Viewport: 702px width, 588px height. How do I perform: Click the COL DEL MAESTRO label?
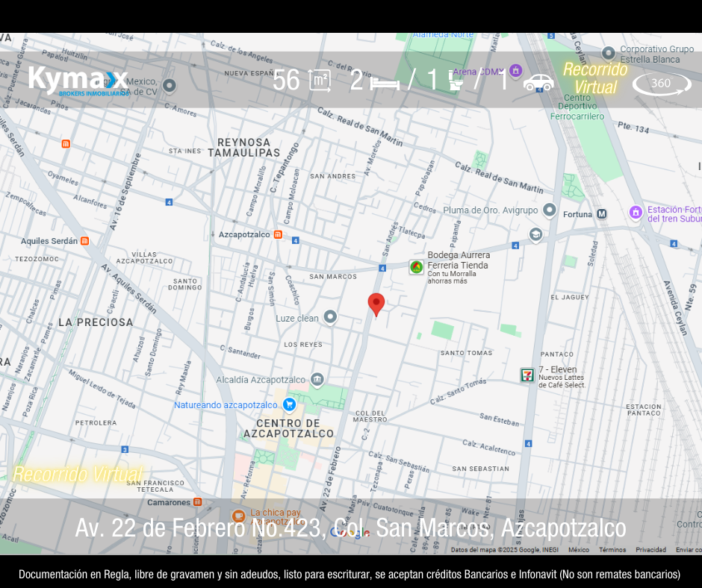(370, 416)
